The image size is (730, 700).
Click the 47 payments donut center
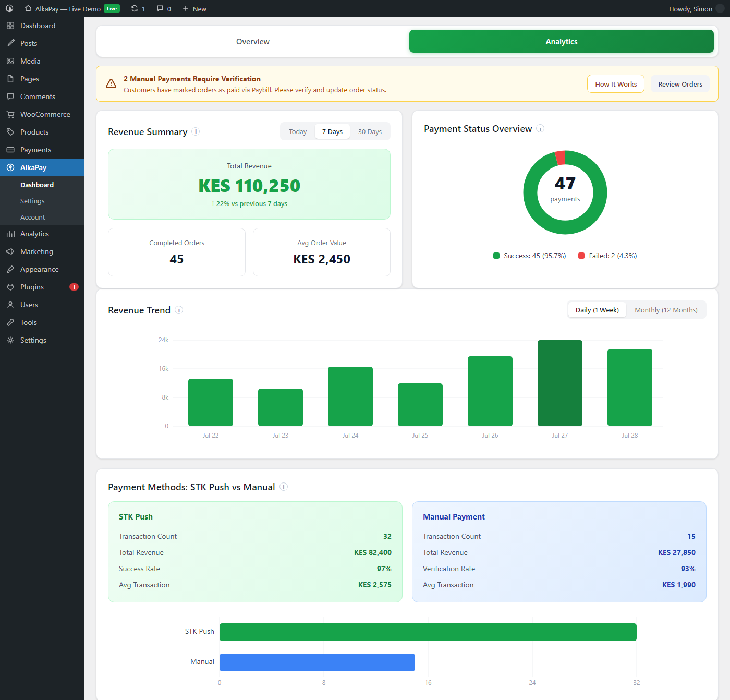[565, 189]
